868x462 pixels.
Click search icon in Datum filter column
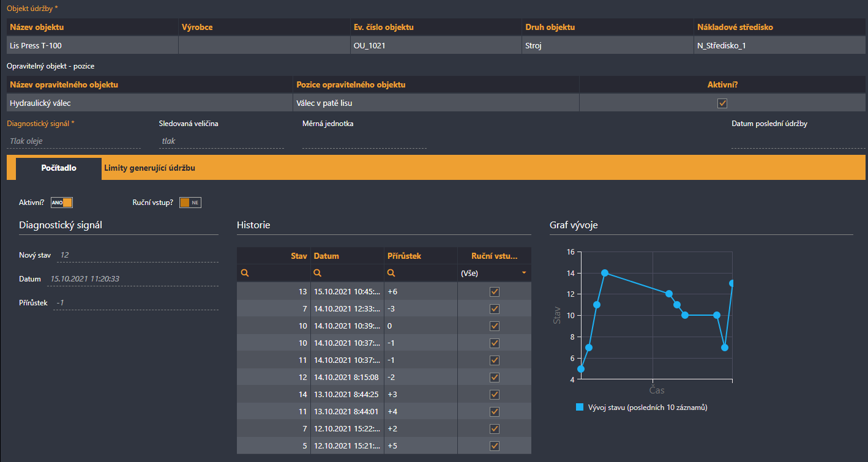pyautogui.click(x=318, y=274)
